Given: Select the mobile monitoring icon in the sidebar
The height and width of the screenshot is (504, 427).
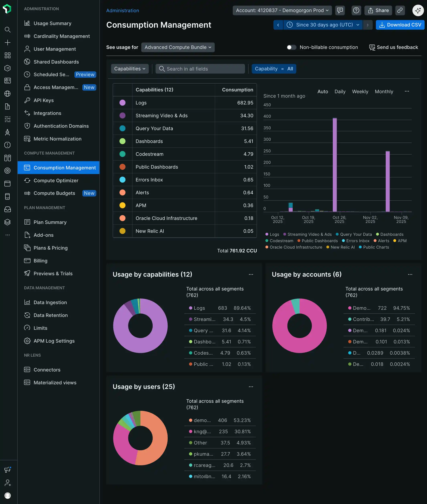Looking at the screenshot, I should (7, 196).
